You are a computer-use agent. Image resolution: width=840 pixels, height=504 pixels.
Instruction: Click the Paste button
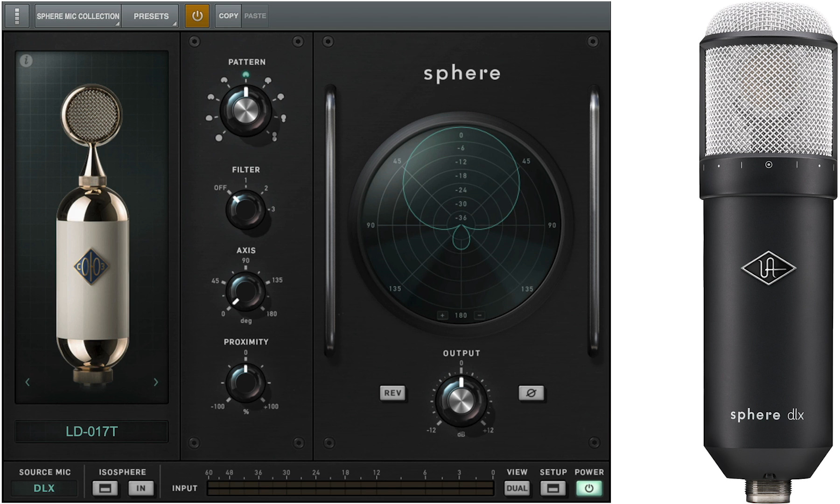[255, 16]
